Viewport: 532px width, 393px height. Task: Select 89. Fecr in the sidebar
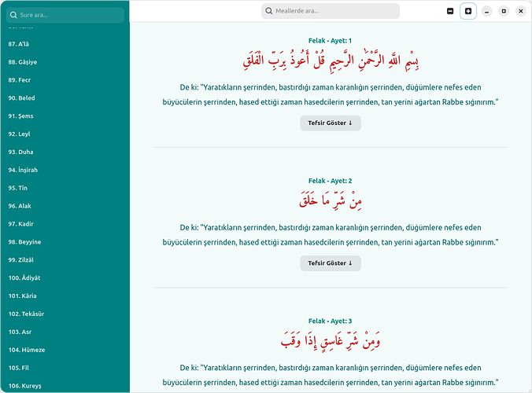pos(21,80)
